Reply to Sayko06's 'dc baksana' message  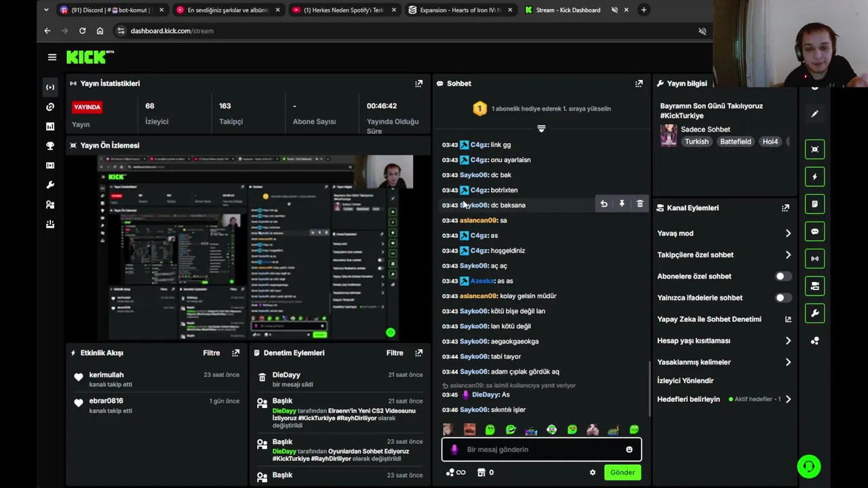point(604,204)
